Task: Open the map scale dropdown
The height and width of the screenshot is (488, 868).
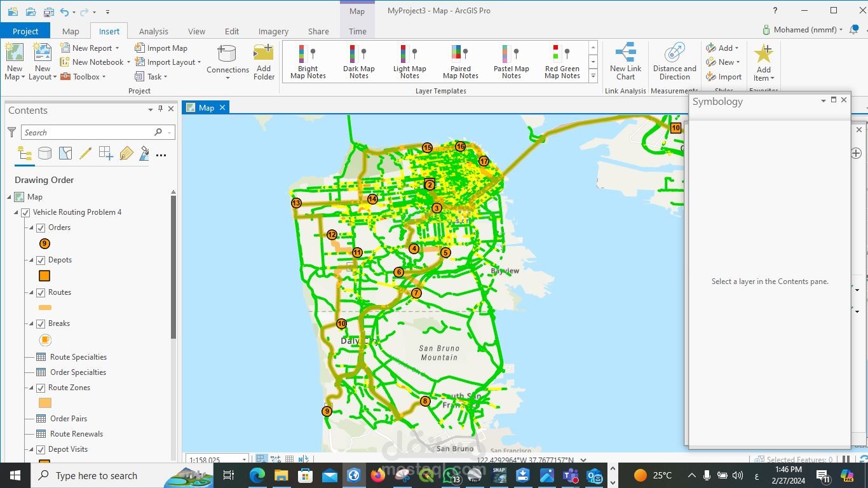Action: click(244, 460)
